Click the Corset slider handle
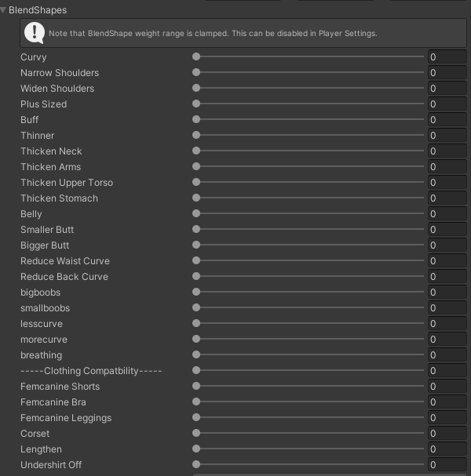The image size is (471, 476). (x=196, y=433)
